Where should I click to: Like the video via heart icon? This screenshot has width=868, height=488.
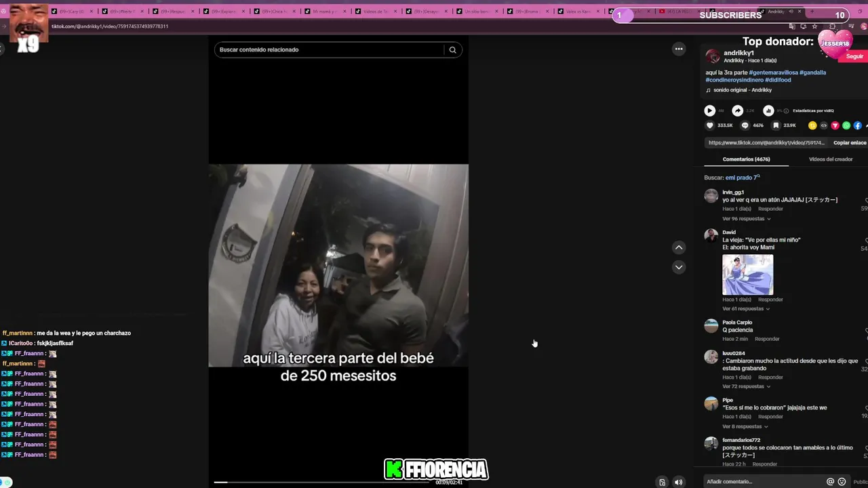(710, 125)
